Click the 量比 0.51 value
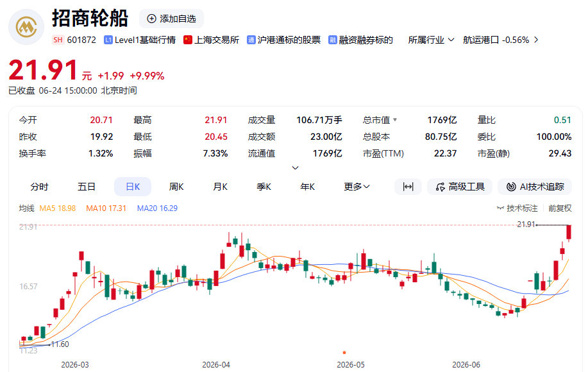 tap(562, 120)
